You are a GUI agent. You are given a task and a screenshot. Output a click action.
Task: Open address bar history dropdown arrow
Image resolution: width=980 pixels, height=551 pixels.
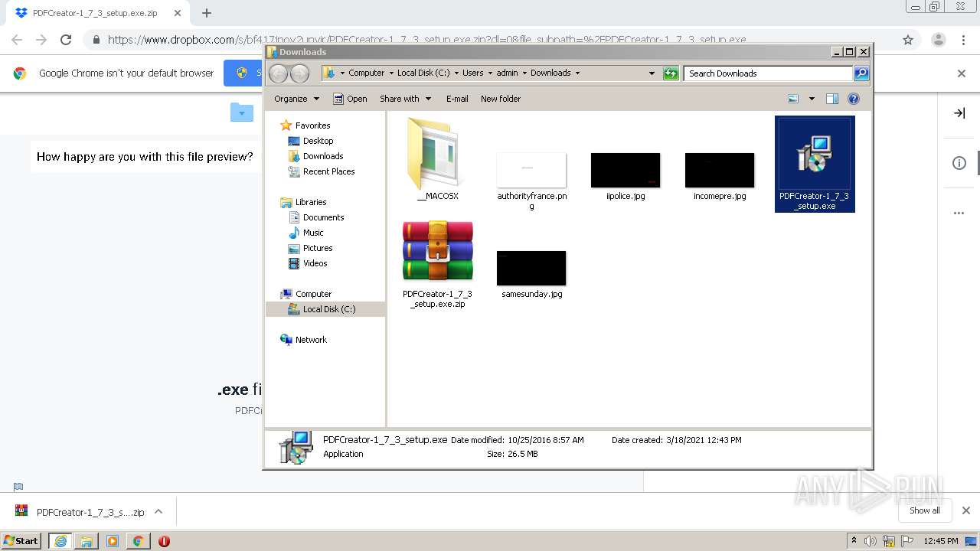click(x=652, y=73)
